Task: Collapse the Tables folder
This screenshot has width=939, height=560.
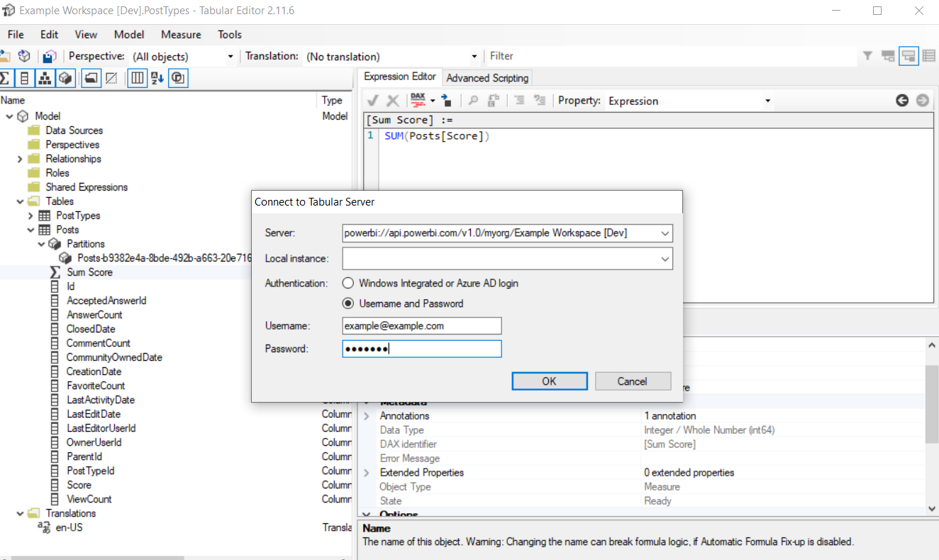Action: click(20, 201)
